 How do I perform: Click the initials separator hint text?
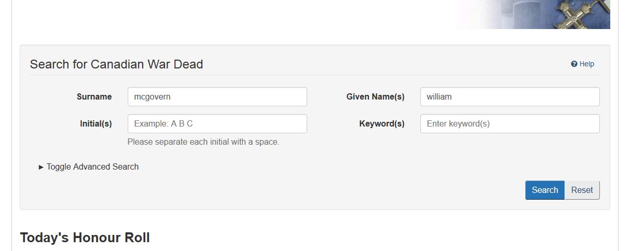point(203,142)
